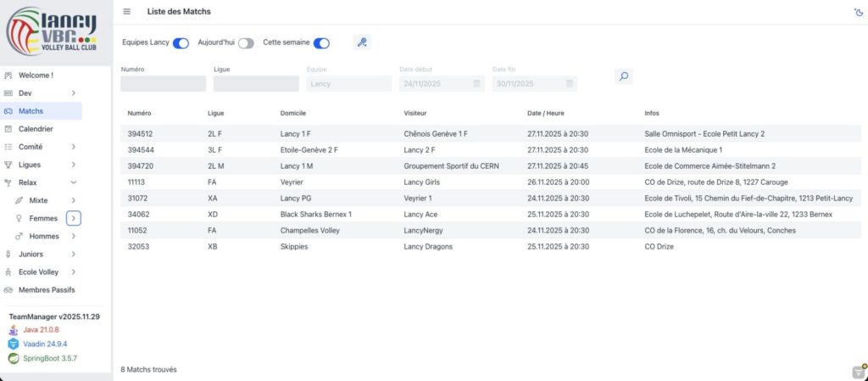Open the Date début calendar picker icon
The width and height of the screenshot is (868, 381).
point(476,84)
